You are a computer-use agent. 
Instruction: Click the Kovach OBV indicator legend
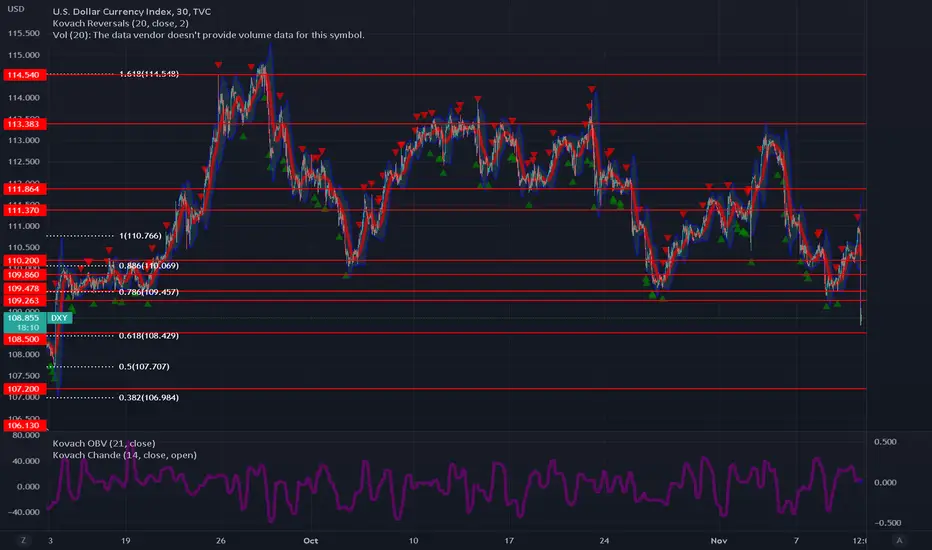(x=104, y=443)
